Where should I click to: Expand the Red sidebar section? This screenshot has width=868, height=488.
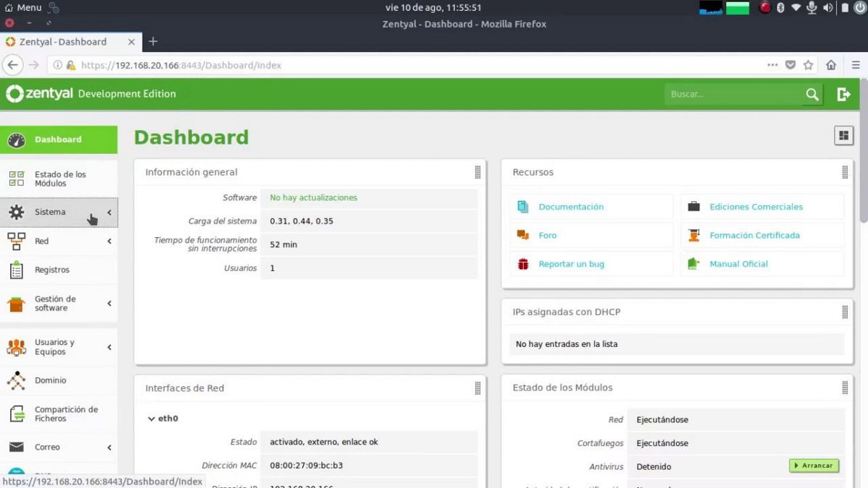[x=109, y=241]
